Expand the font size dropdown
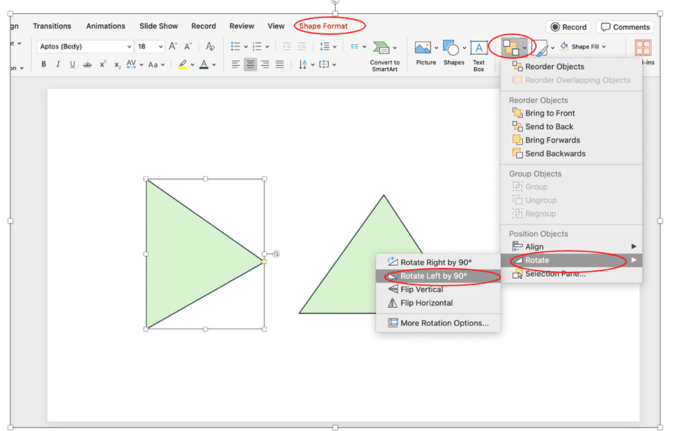 (x=158, y=47)
